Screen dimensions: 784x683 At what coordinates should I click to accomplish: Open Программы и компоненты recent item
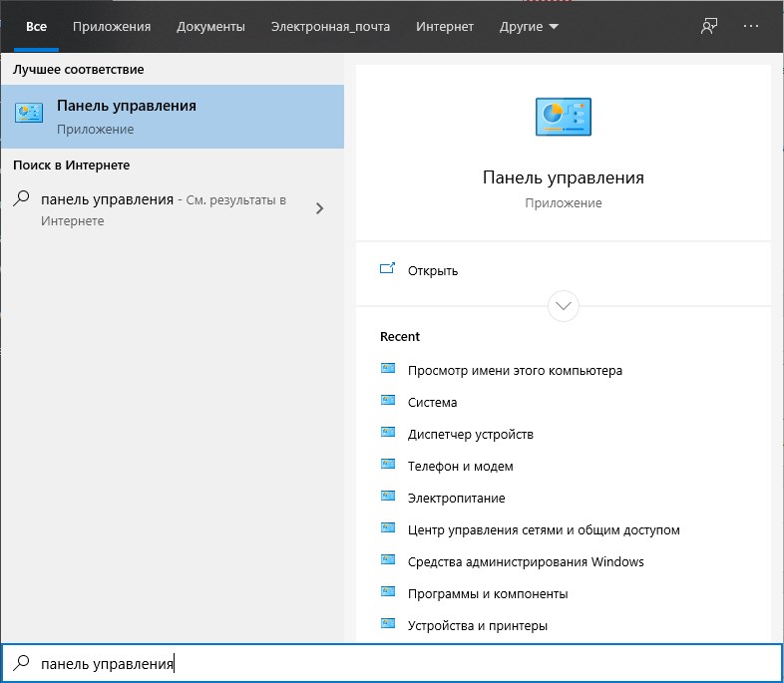coord(487,593)
